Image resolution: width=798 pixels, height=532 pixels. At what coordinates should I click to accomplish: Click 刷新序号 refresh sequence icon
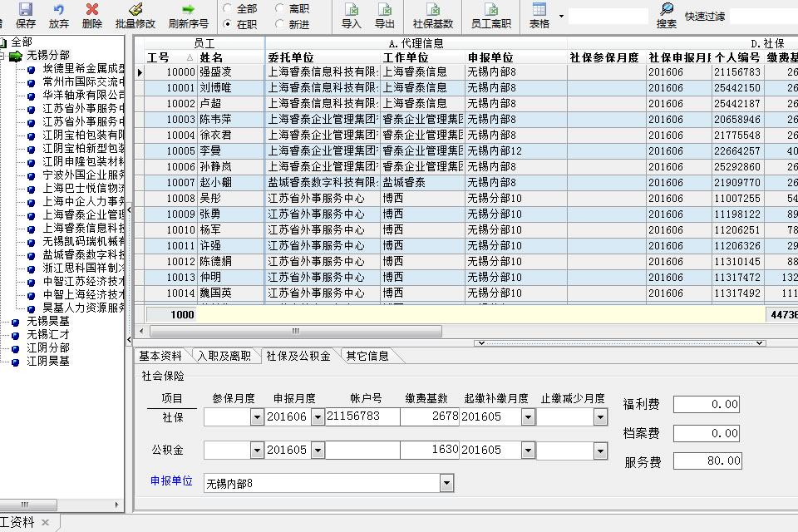click(188, 10)
